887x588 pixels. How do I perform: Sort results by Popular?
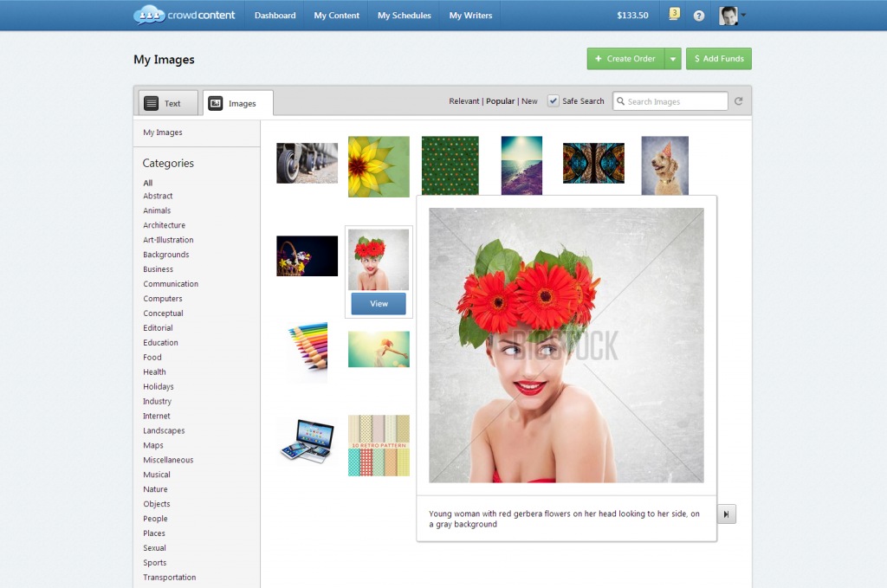(501, 100)
